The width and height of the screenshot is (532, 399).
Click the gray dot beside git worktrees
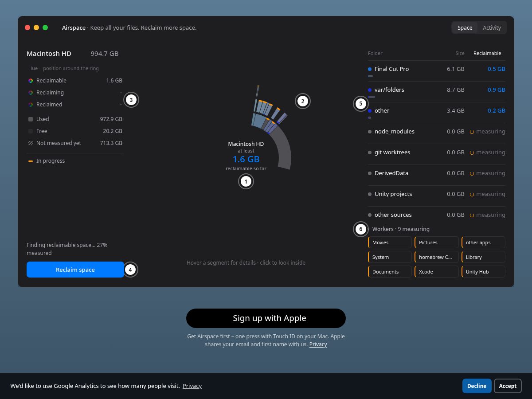pos(370,153)
